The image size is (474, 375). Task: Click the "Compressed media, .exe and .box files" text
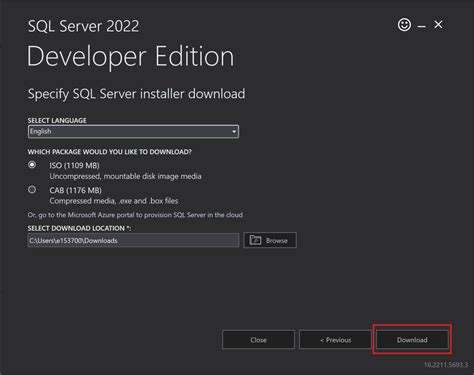tap(114, 201)
